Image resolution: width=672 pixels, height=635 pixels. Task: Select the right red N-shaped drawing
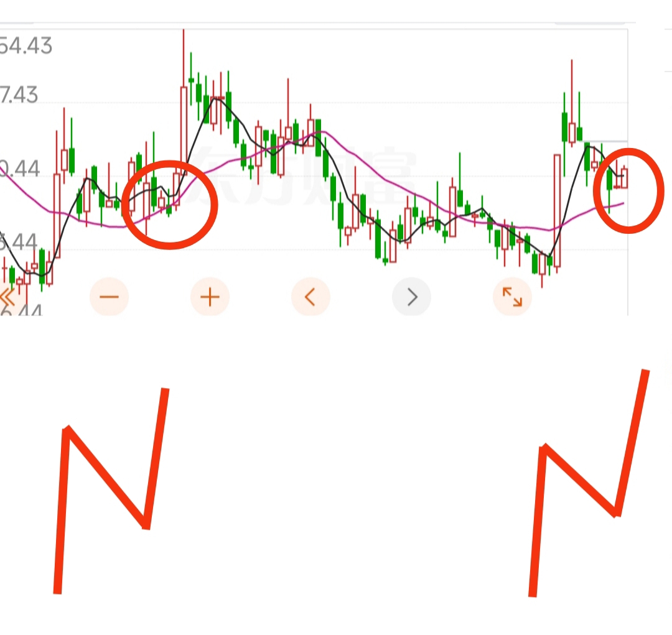click(x=589, y=483)
